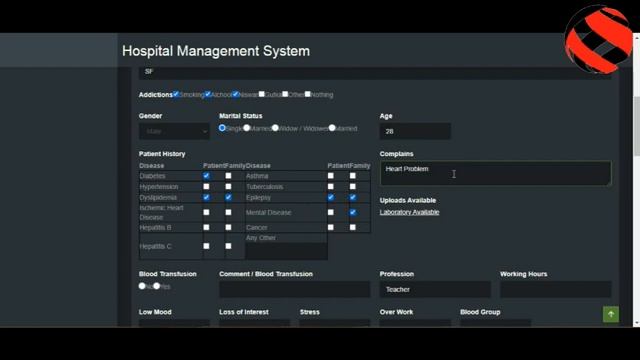The width and height of the screenshot is (640, 360).
Task: Select Widow / Widower marital status radio
Action: tap(276, 128)
